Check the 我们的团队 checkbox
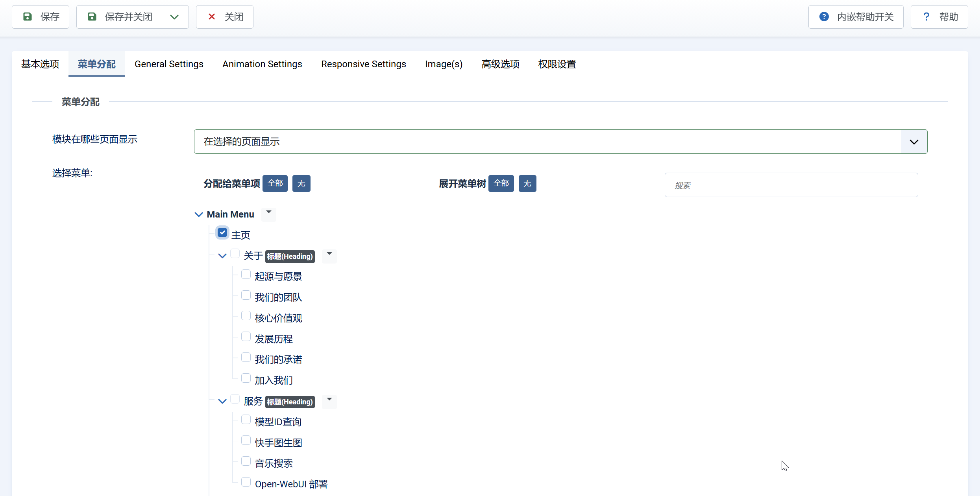The height and width of the screenshot is (496, 980). pos(246,295)
